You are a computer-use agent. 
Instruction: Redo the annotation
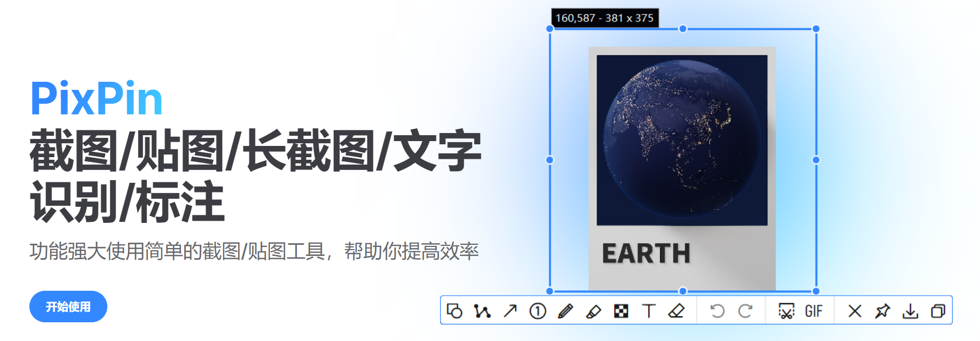click(745, 311)
